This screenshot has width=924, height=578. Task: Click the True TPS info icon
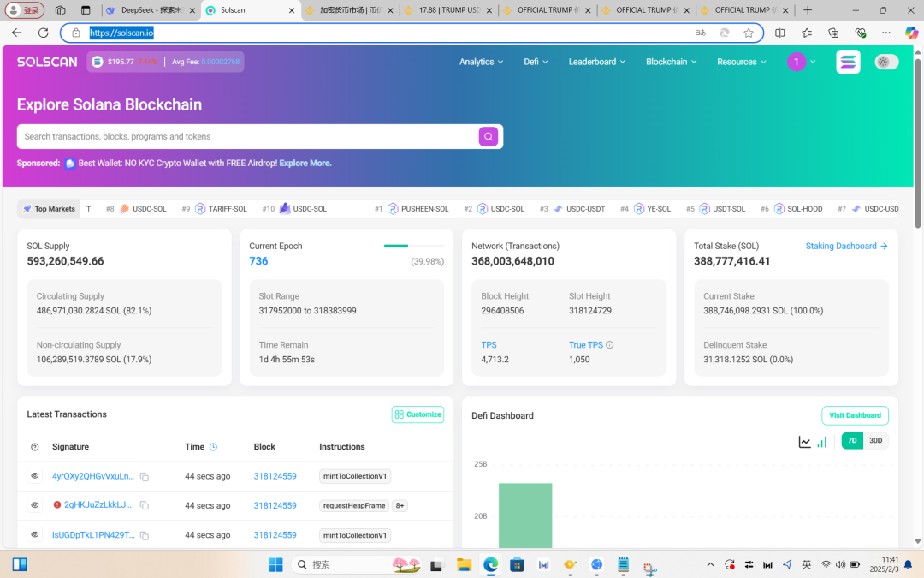click(x=609, y=345)
